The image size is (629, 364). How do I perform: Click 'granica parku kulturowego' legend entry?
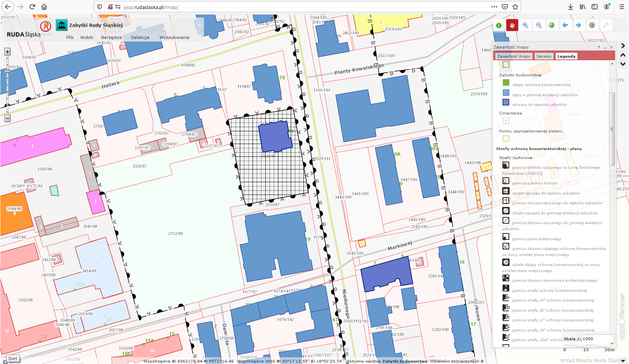click(x=537, y=239)
